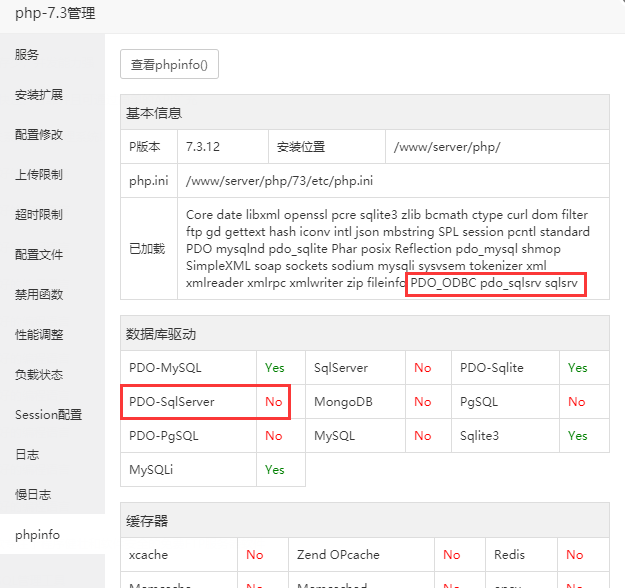Click the php.ini label cell
This screenshot has height=588, width=625.
pos(149,181)
